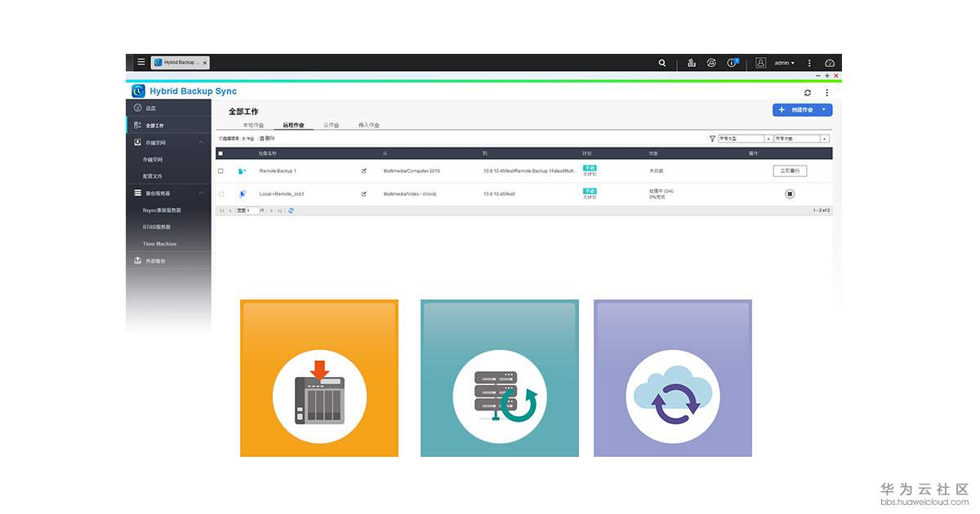Go to the last page of jobs
980x514 pixels.
point(280,210)
